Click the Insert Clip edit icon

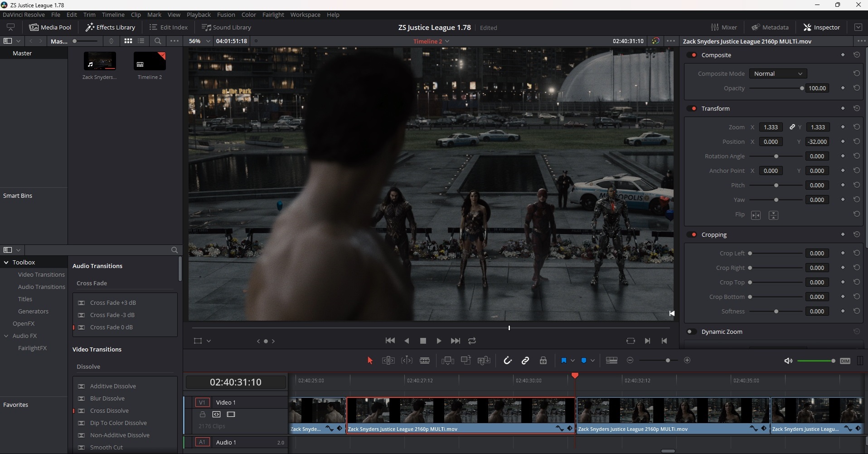pos(448,361)
